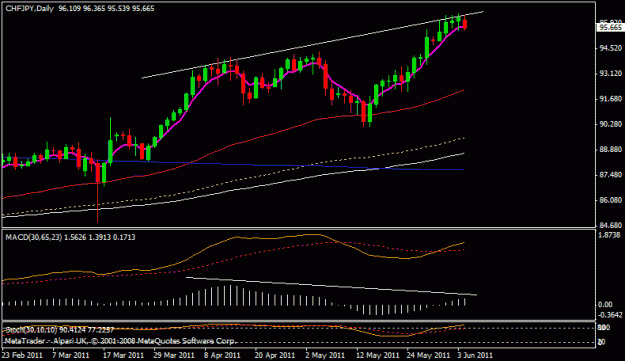
Task: Click the 93.120 price axis label
Action: tap(610, 73)
